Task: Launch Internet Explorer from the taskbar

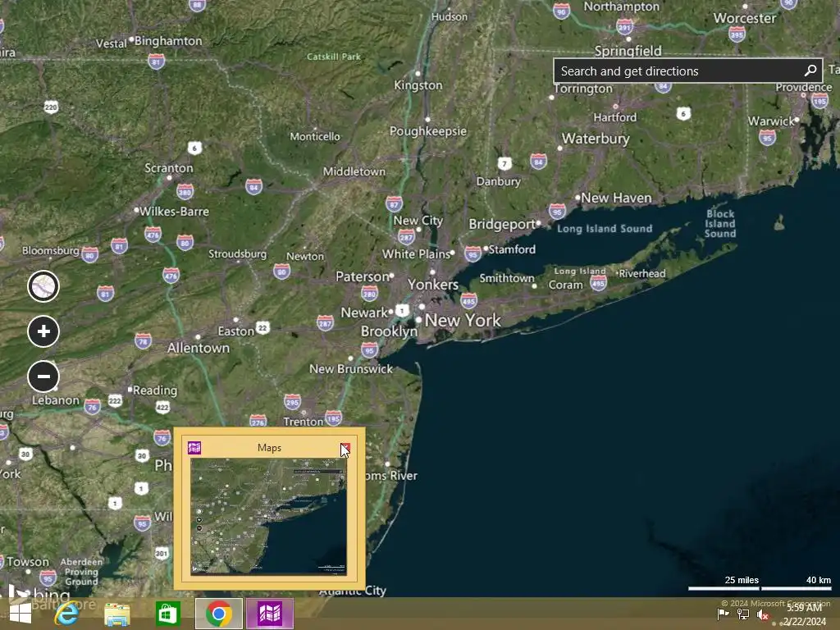Action: (66, 614)
